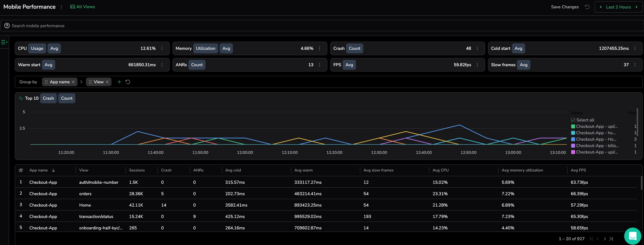Open the All Views menu

tap(82, 7)
